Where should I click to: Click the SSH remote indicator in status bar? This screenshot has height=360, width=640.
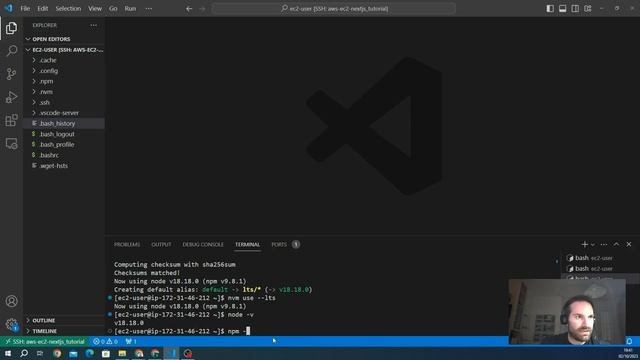[x=44, y=341]
